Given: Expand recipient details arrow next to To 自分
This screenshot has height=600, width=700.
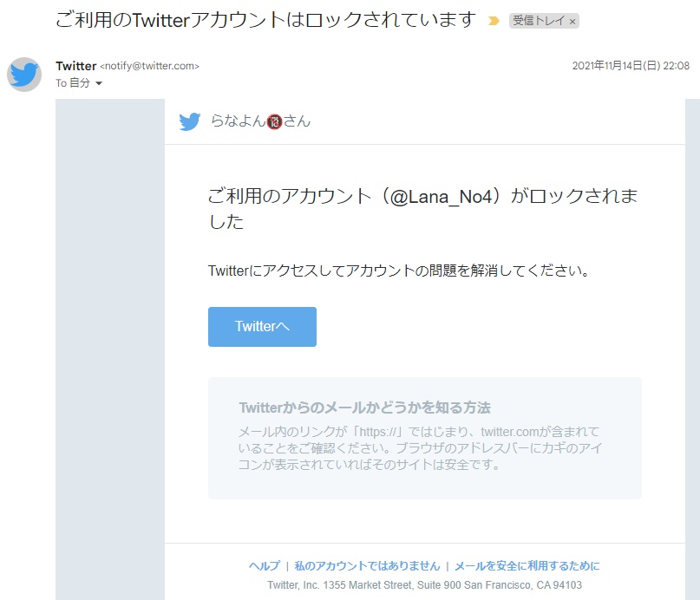Looking at the screenshot, I should click(98, 83).
